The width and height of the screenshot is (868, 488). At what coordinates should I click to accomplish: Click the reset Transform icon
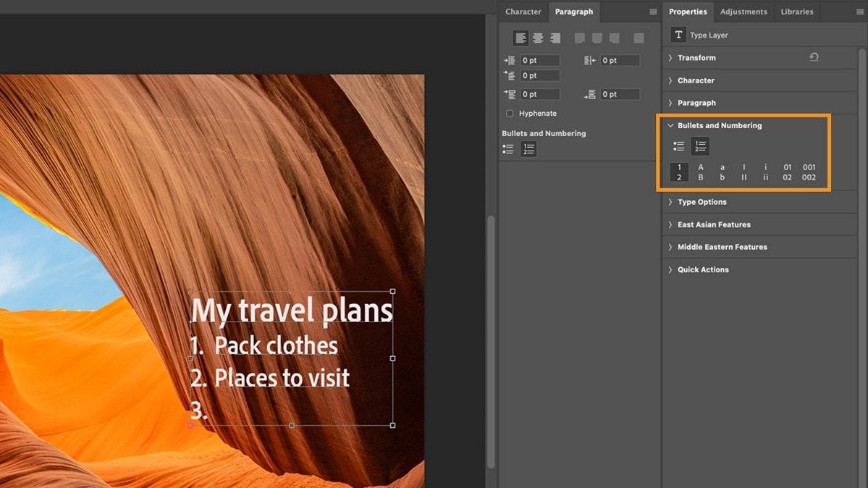pyautogui.click(x=814, y=57)
